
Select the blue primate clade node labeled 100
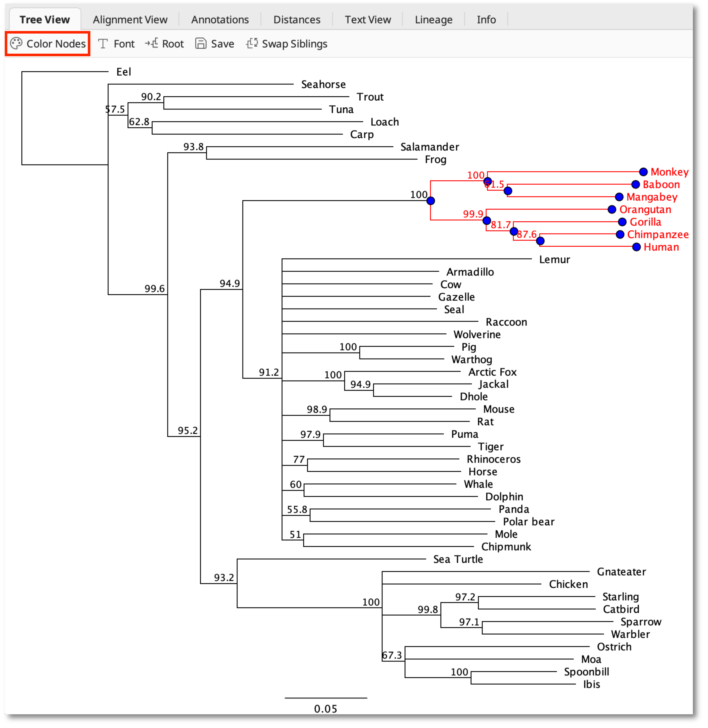coord(431,201)
